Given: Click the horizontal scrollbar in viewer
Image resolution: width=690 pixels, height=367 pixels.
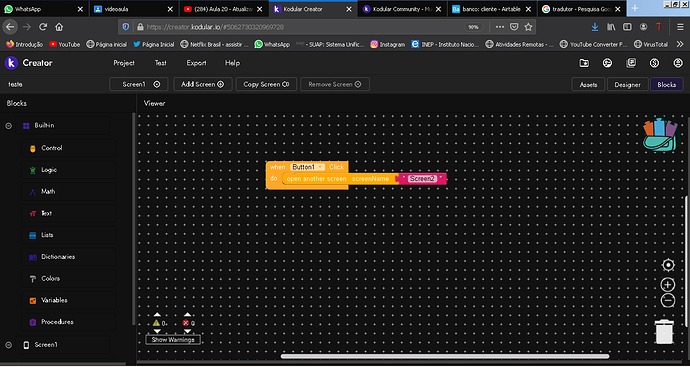Looking at the screenshot, I should (x=445, y=356).
